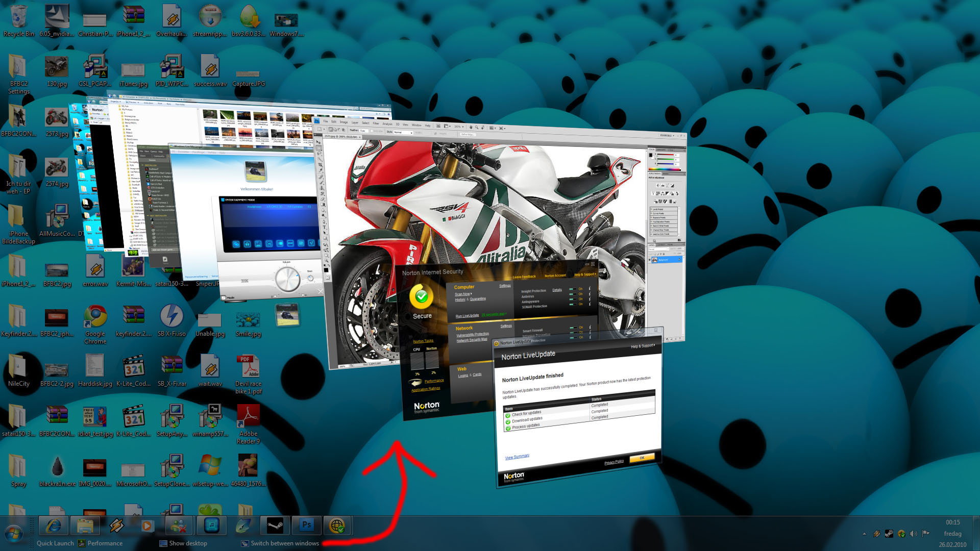Open History link in Norton Computer section
The height and width of the screenshot is (551, 980).
(x=460, y=299)
